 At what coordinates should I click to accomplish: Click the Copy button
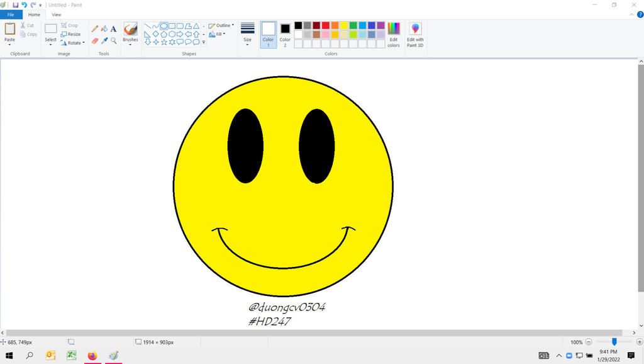tap(29, 34)
